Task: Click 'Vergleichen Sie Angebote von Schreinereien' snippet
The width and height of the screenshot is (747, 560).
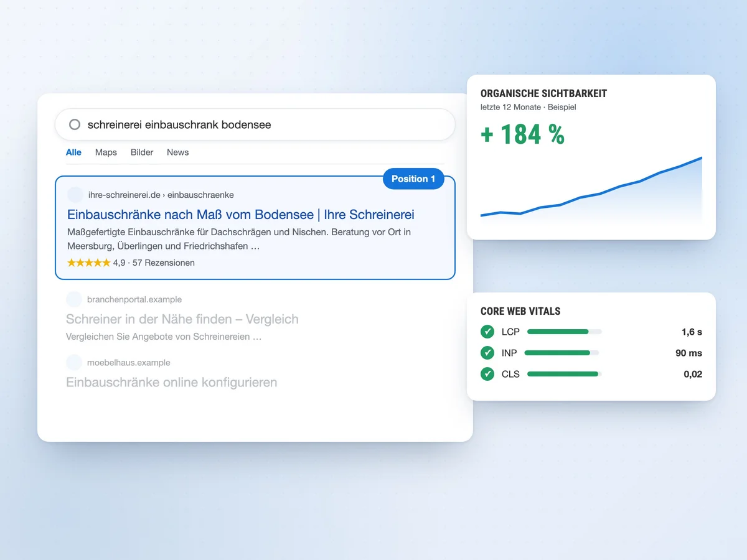Action: pyautogui.click(x=164, y=337)
